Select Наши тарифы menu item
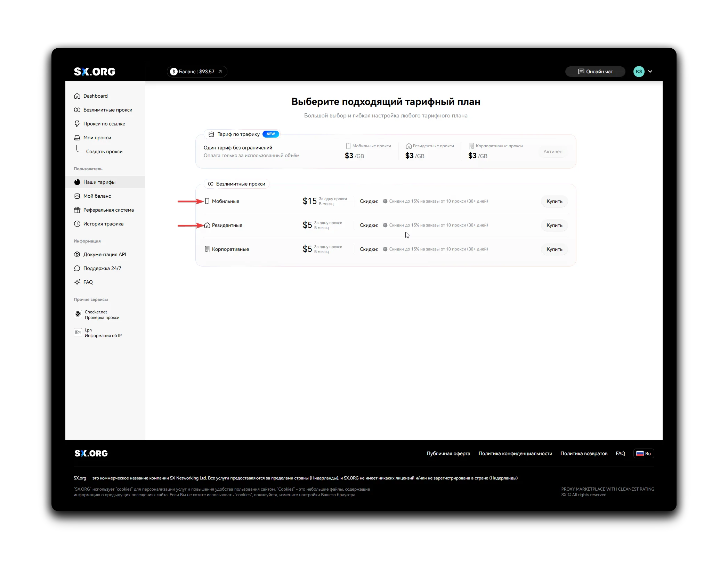The image size is (728, 566). [105, 182]
